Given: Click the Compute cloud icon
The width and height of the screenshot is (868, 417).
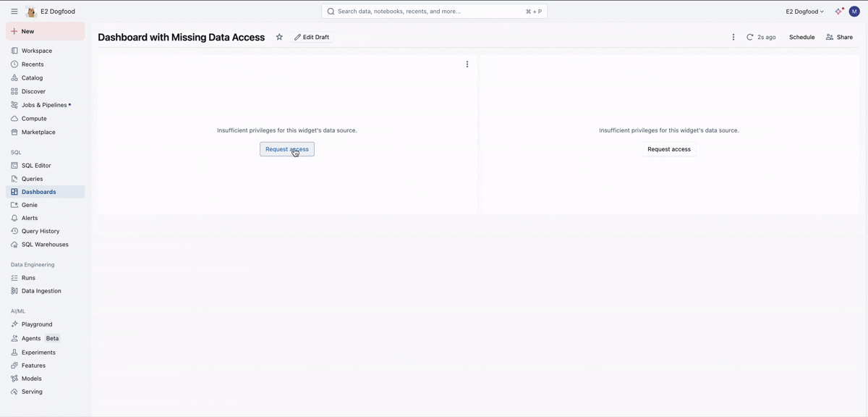Looking at the screenshot, I should coord(14,119).
